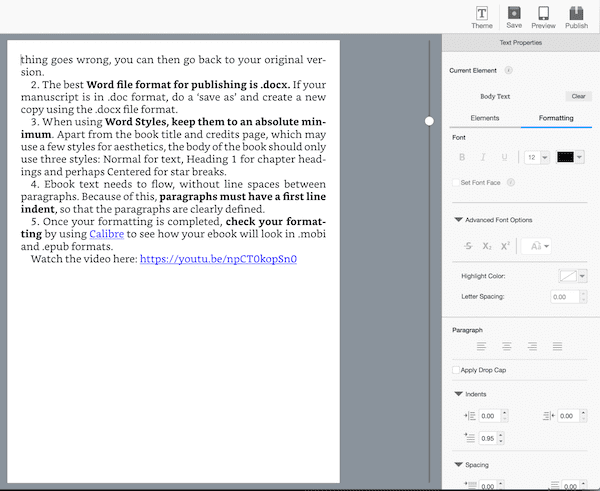
Task: Enable Apply Drop Cap checkbox
Action: coord(456,370)
